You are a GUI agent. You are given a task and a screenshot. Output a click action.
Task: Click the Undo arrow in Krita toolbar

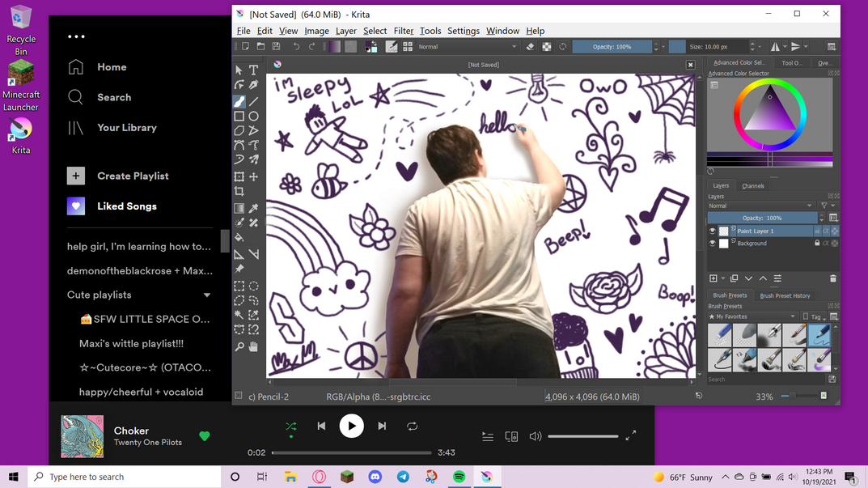click(296, 47)
